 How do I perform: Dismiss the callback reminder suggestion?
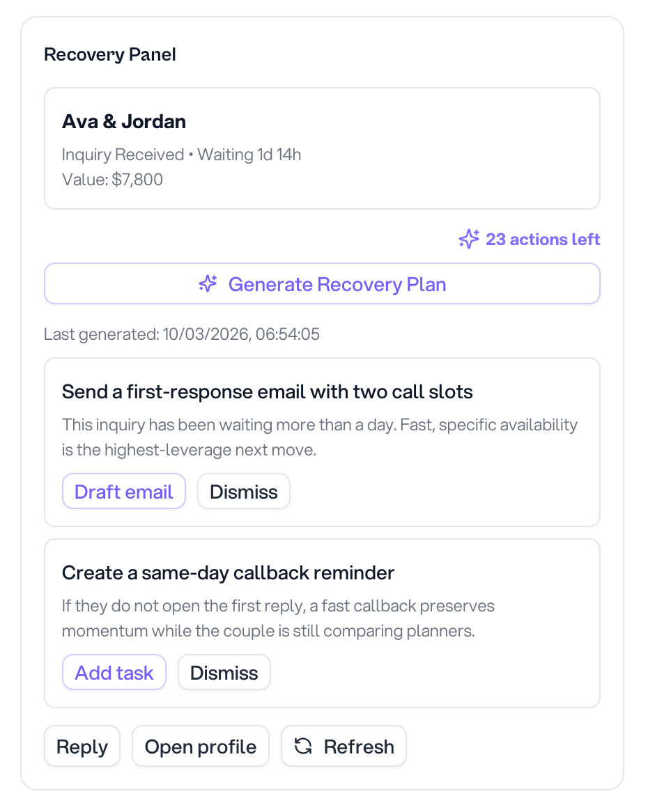[224, 672]
